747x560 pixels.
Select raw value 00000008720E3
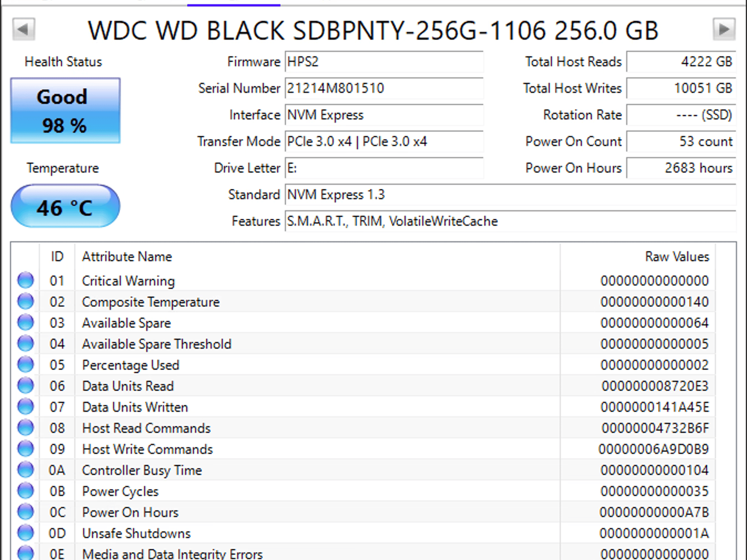coord(655,386)
